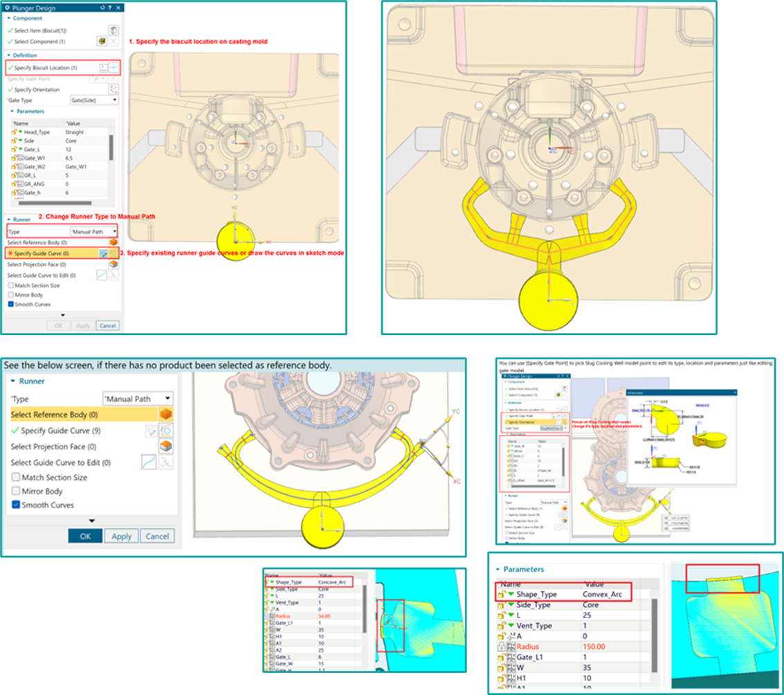Expand green arrow beside Shape_Type Convex_Arc
The width and height of the screenshot is (784, 695).
511,594
